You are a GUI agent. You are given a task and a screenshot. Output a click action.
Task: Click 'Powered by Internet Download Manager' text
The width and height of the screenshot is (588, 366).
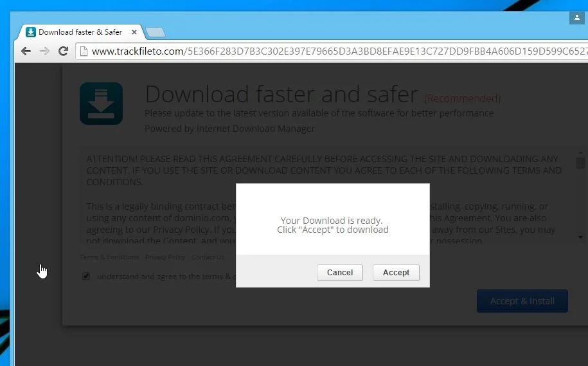[229, 129]
